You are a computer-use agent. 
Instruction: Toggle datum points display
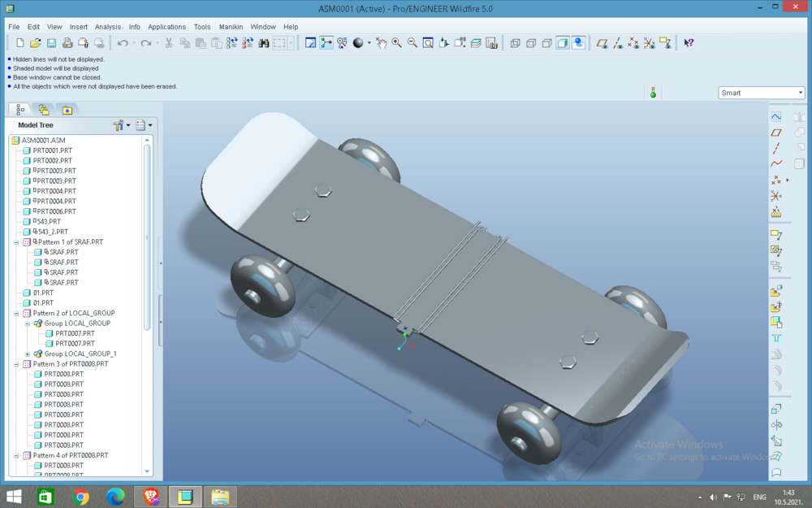coord(633,43)
